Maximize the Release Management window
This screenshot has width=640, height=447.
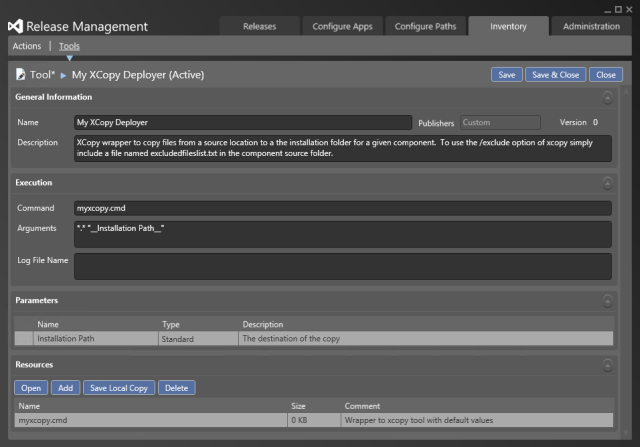tap(618, 9)
